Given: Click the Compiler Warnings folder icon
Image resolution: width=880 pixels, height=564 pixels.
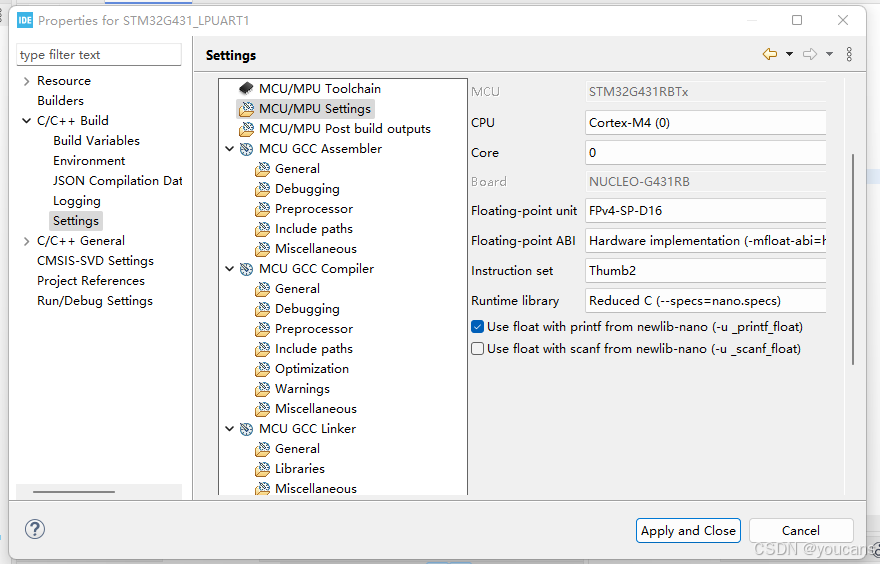Looking at the screenshot, I should click(x=262, y=389).
